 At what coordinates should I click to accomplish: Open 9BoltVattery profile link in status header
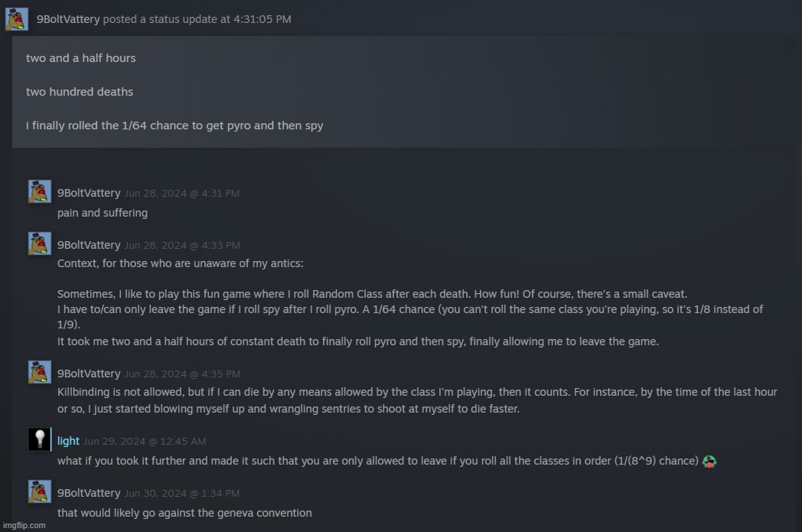68,19
